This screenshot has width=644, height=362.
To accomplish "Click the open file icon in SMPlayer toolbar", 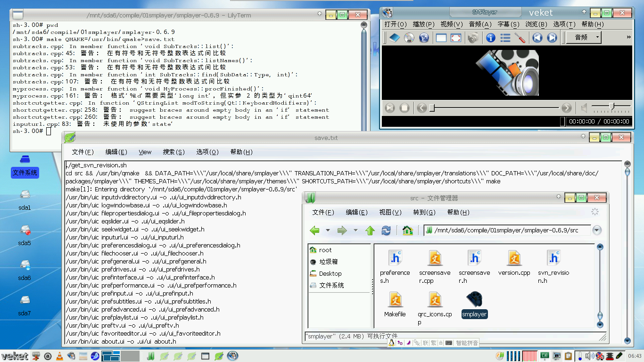I will point(394,38).
